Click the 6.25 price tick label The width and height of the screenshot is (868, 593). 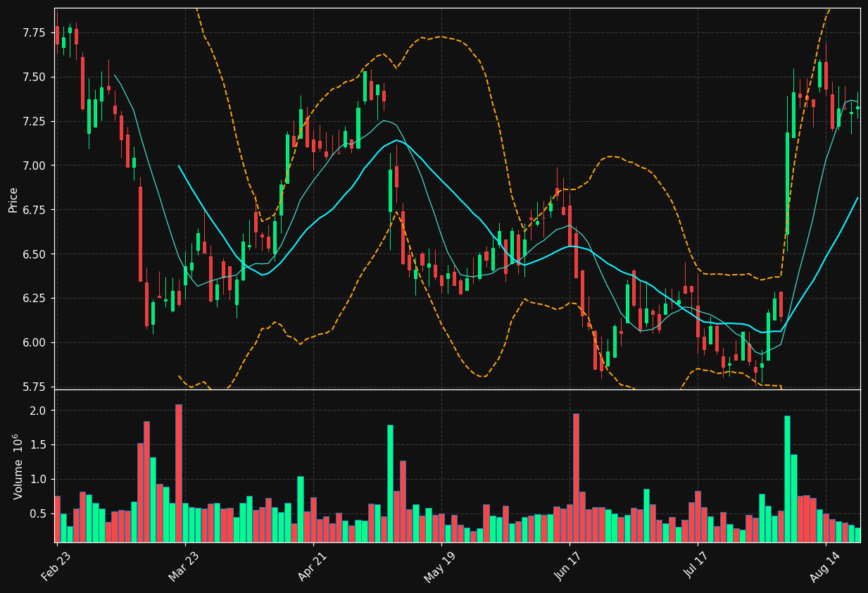click(x=36, y=299)
